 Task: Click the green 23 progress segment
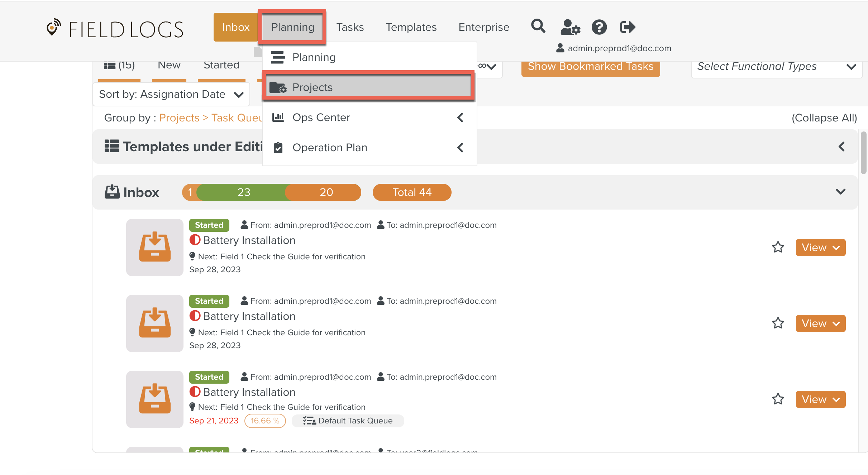click(x=244, y=192)
